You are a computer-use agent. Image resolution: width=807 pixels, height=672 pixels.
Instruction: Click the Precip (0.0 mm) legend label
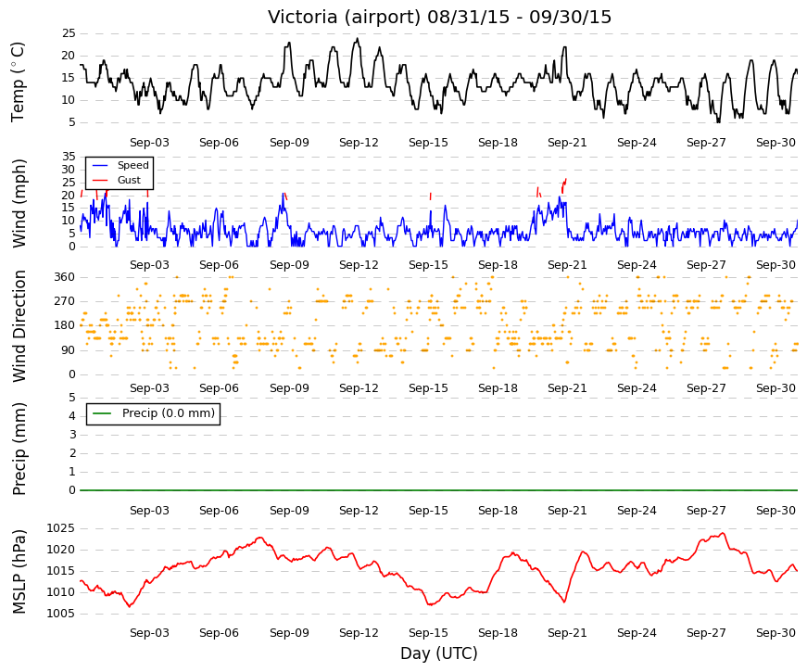pos(169,413)
